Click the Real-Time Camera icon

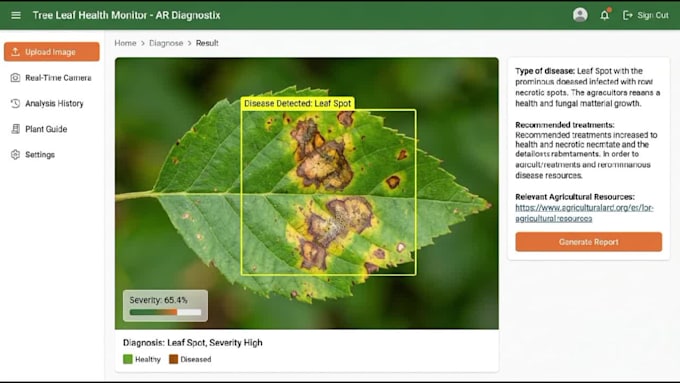point(15,78)
